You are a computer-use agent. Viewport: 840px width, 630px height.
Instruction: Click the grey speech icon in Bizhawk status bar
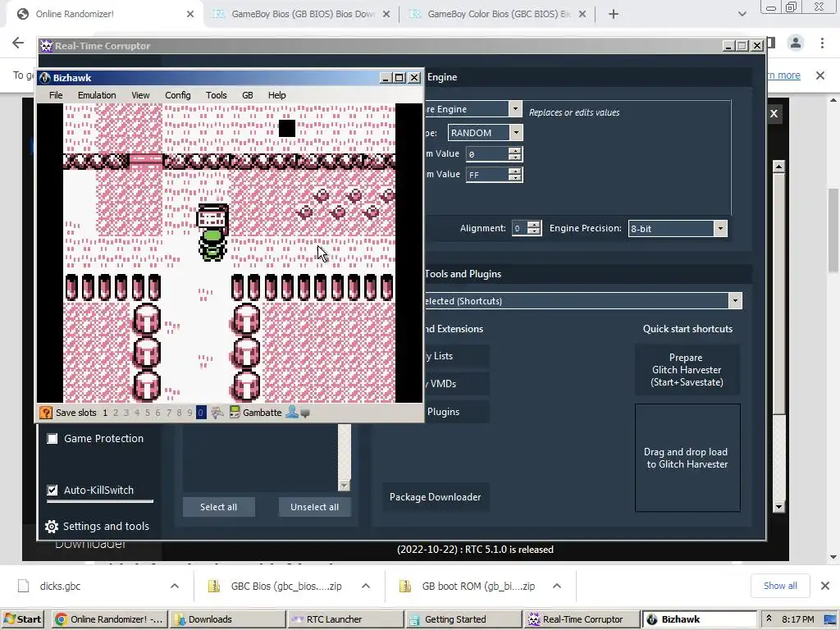[305, 413]
